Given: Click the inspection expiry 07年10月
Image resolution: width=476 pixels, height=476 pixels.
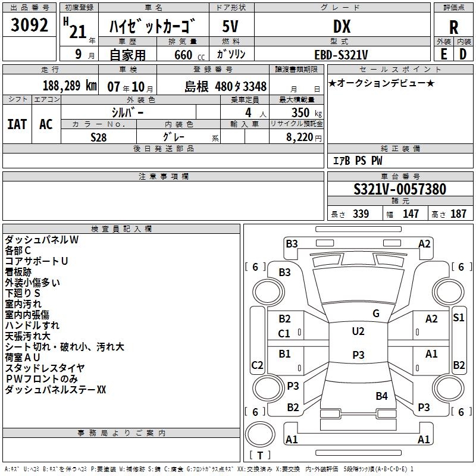Looking at the screenshot, I should click(x=130, y=87).
